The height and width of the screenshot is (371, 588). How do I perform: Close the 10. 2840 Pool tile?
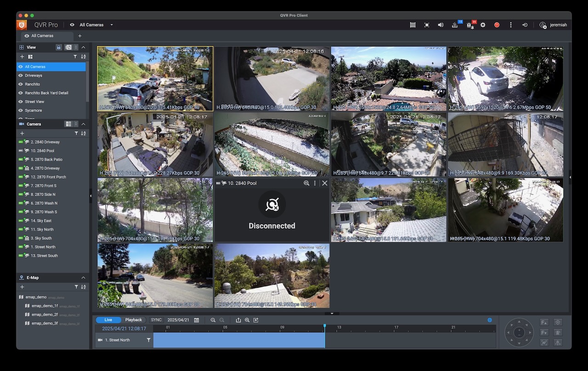(325, 183)
